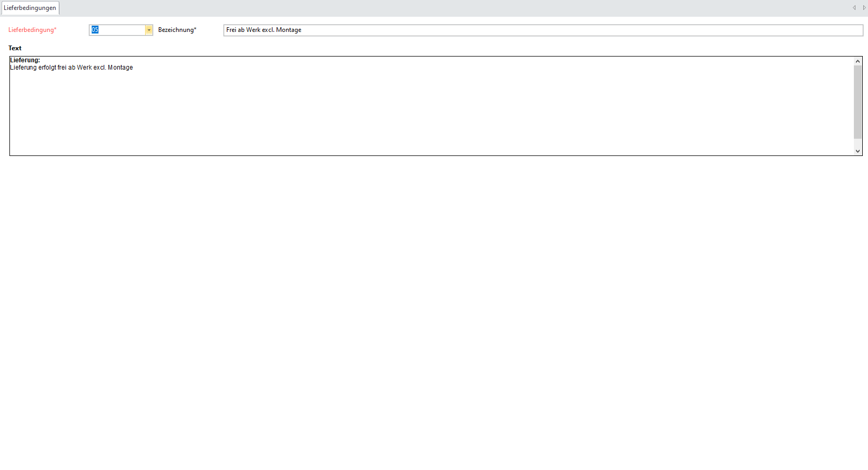Click scrollbar track below the thumb
868x470 pixels.
point(858,143)
